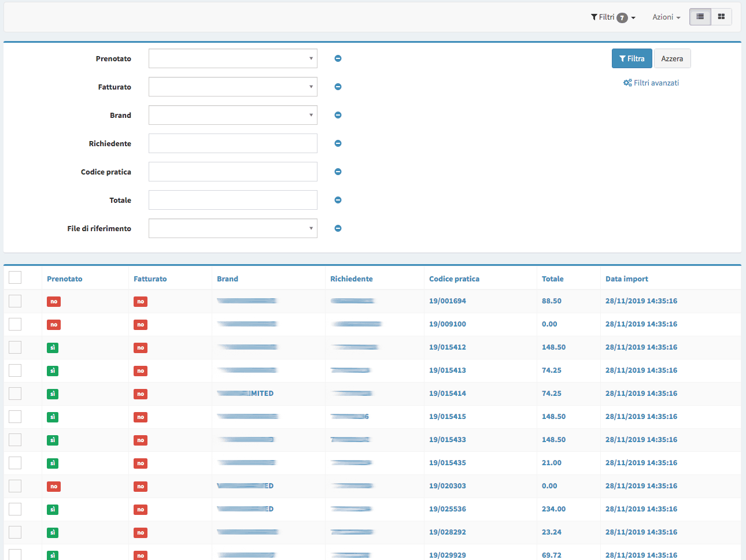The height and width of the screenshot is (560, 746).
Task: Click total value 88.50
Action: point(552,301)
